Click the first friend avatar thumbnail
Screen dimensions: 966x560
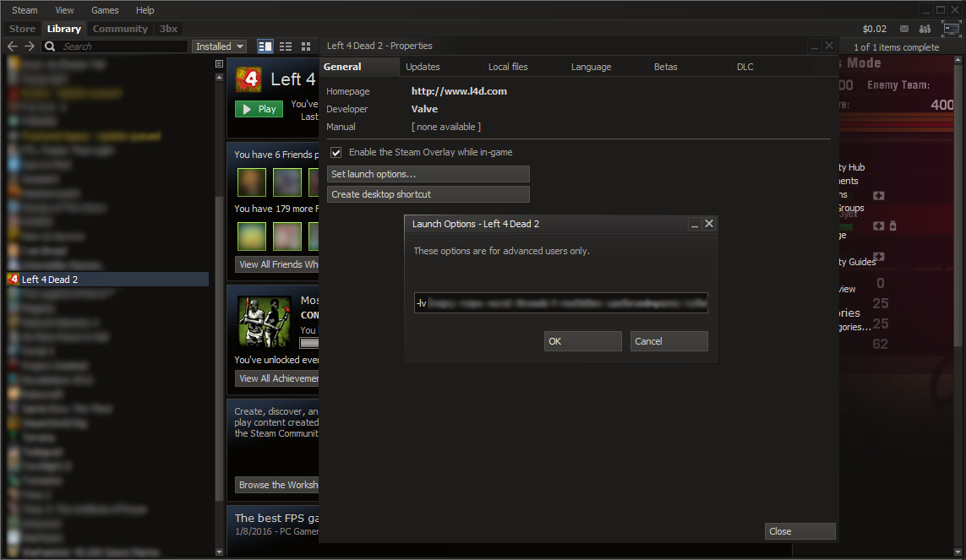point(251,182)
